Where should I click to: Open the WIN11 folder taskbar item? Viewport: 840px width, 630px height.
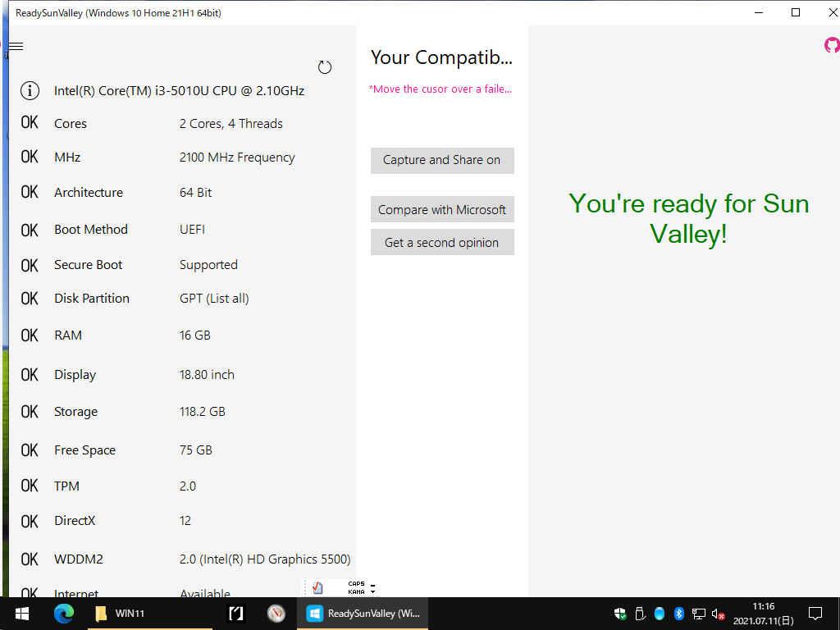click(x=150, y=614)
